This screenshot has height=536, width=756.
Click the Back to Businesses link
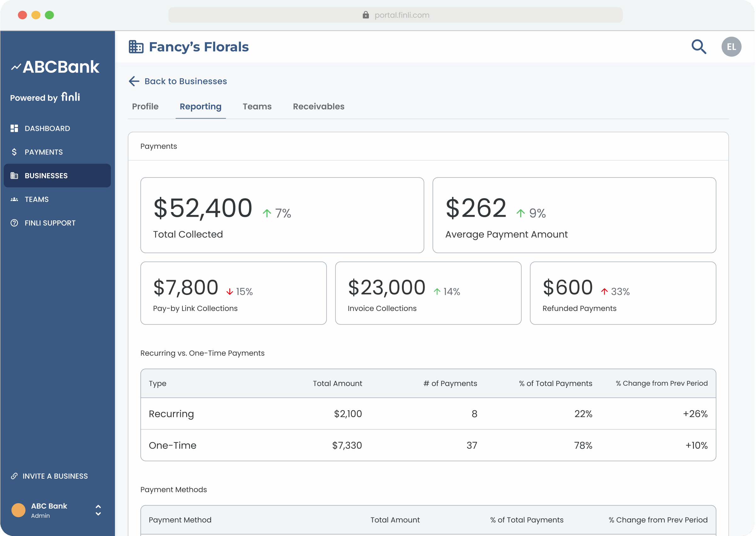tap(185, 81)
